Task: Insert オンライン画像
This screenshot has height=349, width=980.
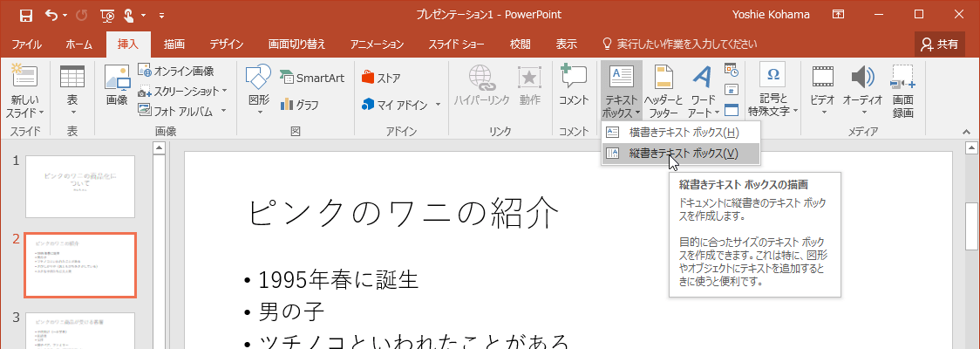Action: pyautogui.click(x=176, y=72)
